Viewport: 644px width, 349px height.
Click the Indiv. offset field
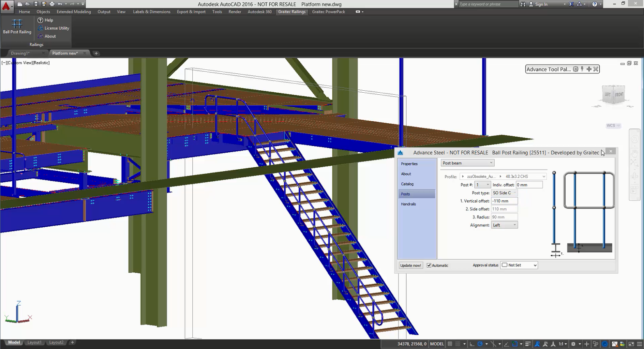coord(529,185)
